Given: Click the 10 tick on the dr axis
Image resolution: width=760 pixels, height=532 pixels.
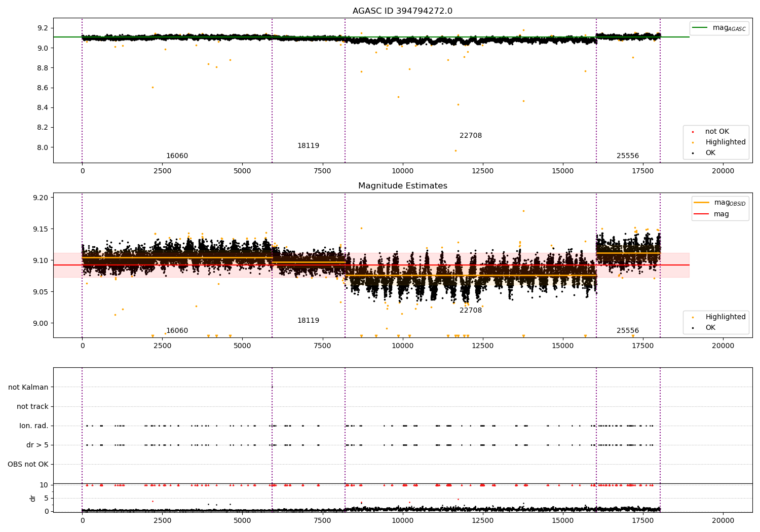Looking at the screenshot, I should (x=44, y=485).
